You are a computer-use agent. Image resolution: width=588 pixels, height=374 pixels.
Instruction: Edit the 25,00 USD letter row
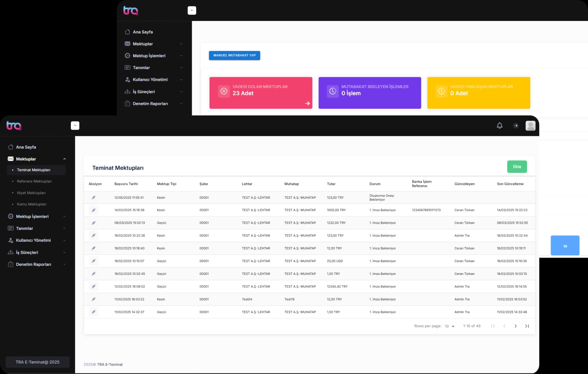pyautogui.click(x=94, y=261)
